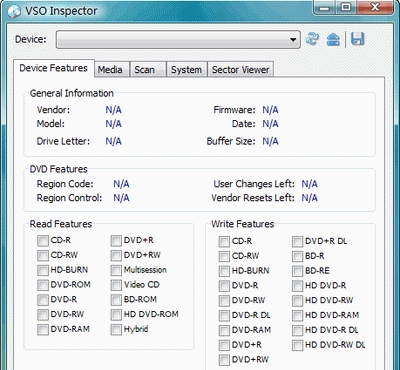Viewport: 400px width, 370px height.
Task: Check CD-RW under Write Features
Action: click(x=224, y=256)
